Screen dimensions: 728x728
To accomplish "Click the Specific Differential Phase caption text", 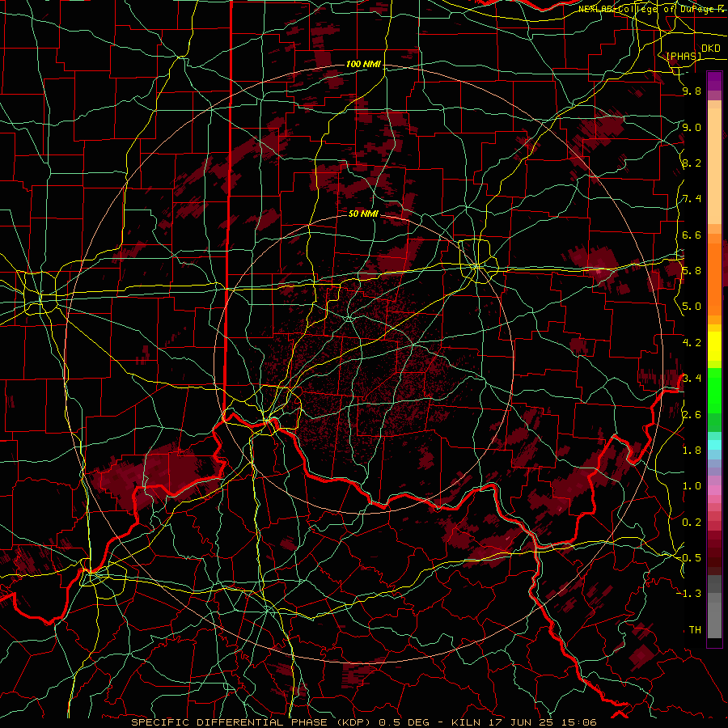I will (363, 722).
